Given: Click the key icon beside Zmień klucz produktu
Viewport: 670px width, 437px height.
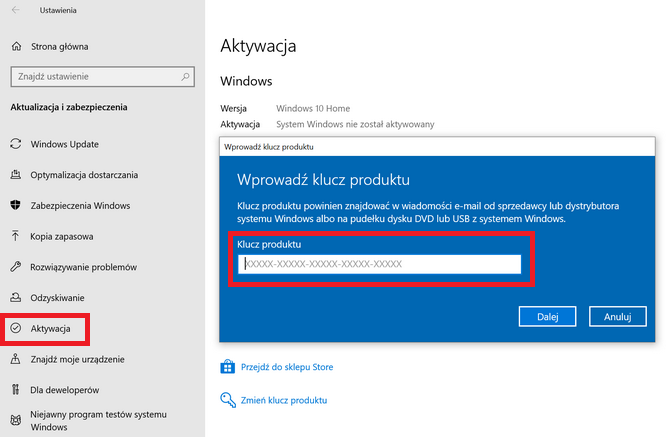Looking at the screenshot, I should (227, 400).
